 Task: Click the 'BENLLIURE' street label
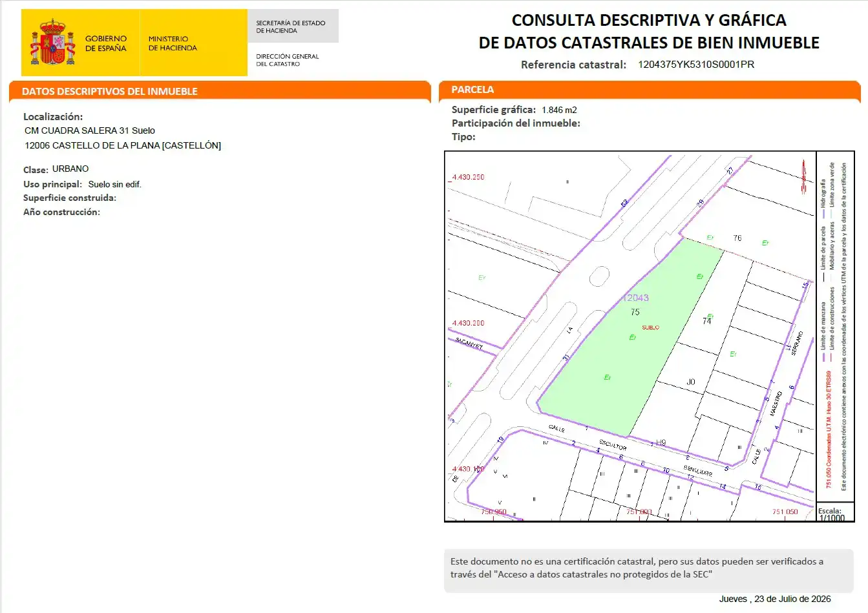pyautogui.click(x=698, y=471)
